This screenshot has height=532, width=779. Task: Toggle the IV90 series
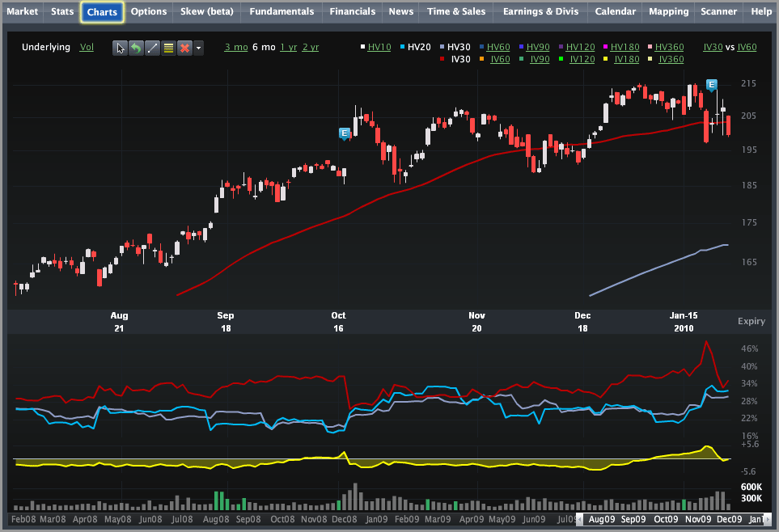click(540, 60)
